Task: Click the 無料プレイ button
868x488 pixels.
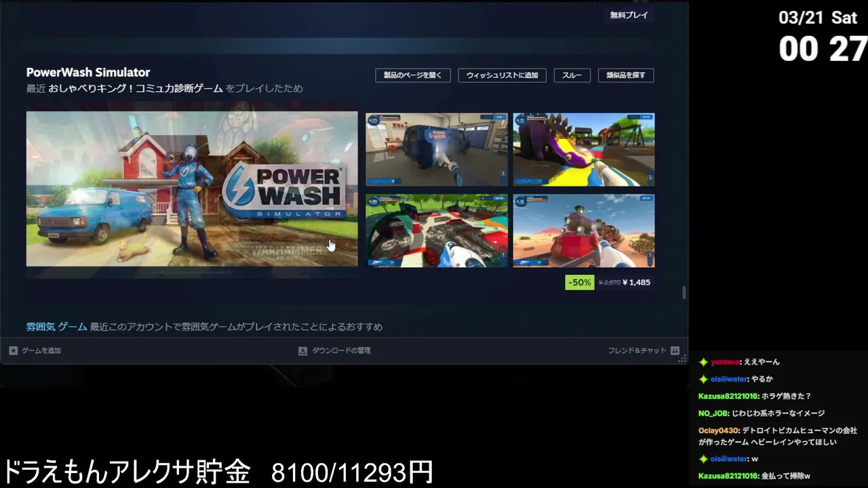Action: (x=629, y=15)
